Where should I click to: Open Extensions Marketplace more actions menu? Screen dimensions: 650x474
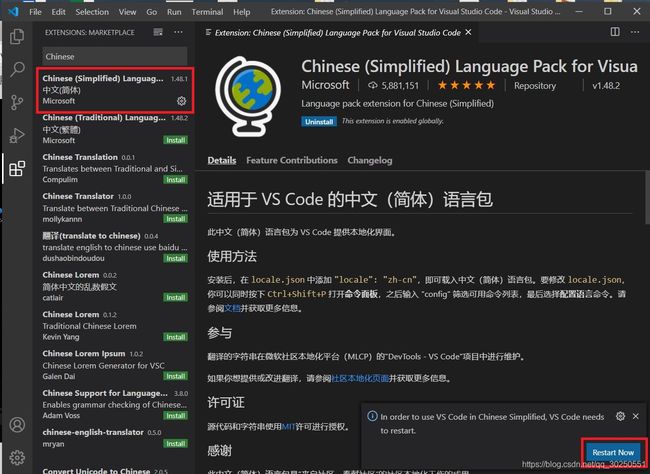(x=178, y=32)
